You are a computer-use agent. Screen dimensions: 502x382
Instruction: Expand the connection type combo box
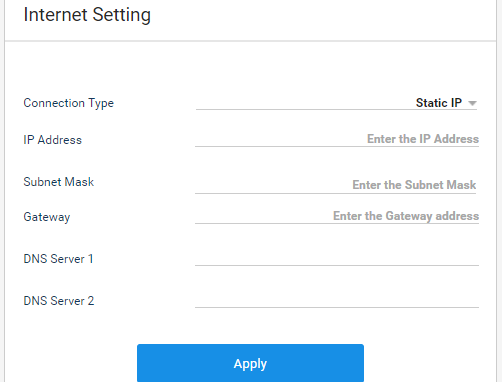click(x=336, y=103)
